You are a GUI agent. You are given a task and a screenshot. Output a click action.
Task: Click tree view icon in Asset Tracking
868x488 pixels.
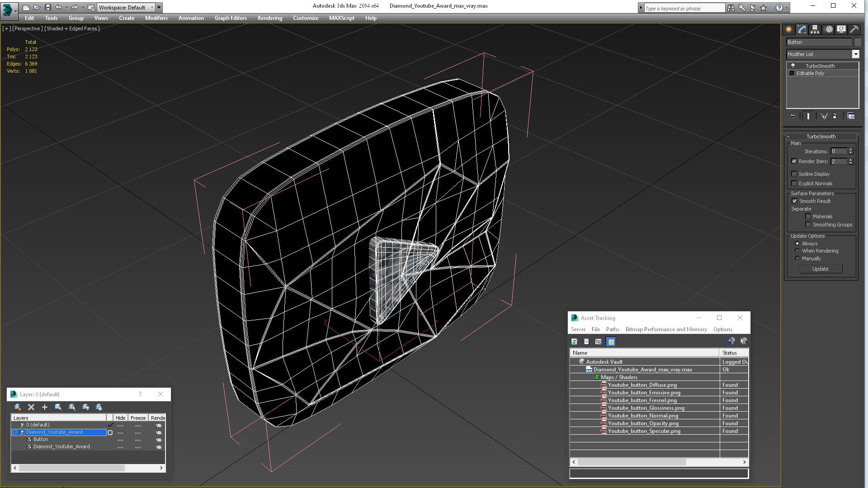tap(599, 342)
